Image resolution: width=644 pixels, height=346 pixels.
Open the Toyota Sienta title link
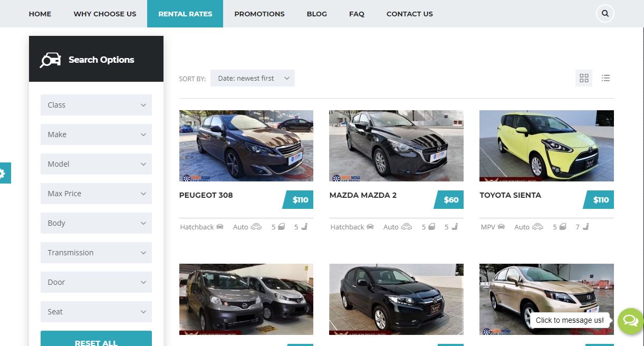tap(510, 195)
